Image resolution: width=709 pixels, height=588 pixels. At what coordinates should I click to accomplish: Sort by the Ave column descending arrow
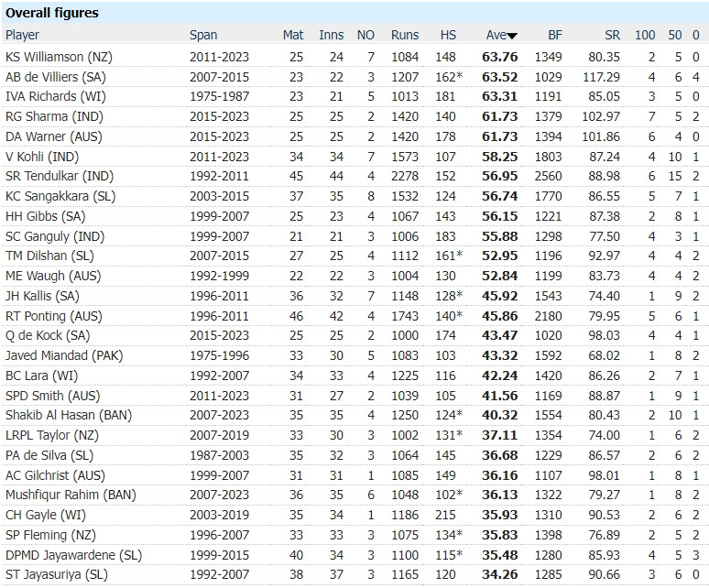pyautogui.click(x=512, y=36)
